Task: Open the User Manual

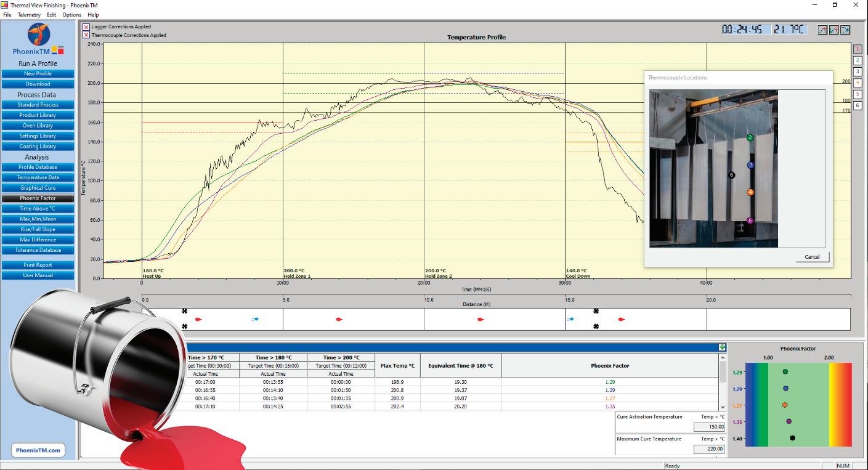Action: (38, 275)
